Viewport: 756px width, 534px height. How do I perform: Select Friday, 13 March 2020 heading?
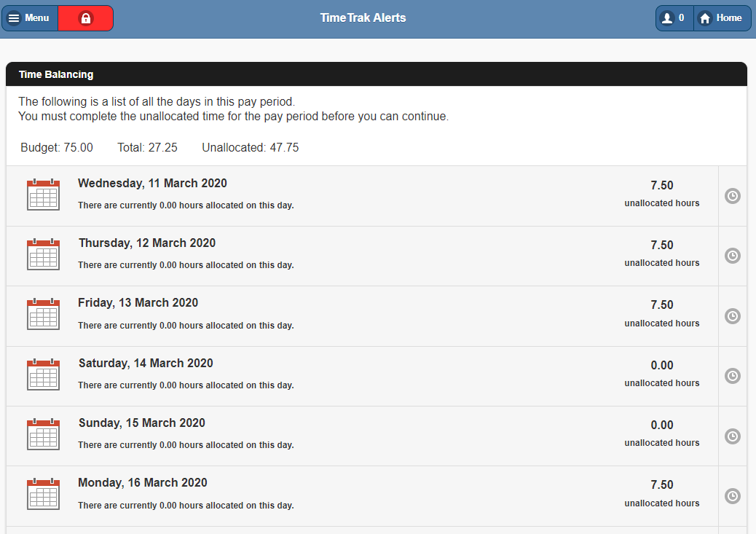coord(138,303)
